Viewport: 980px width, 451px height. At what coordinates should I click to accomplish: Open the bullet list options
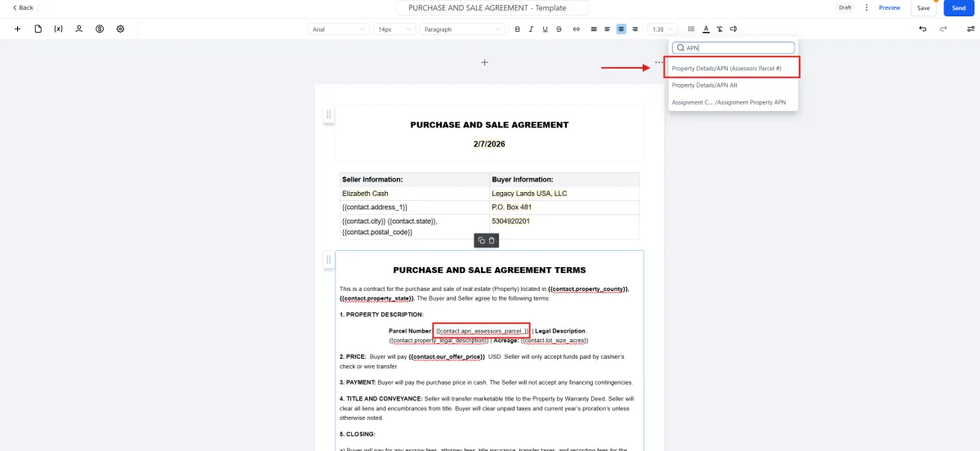tap(692, 29)
